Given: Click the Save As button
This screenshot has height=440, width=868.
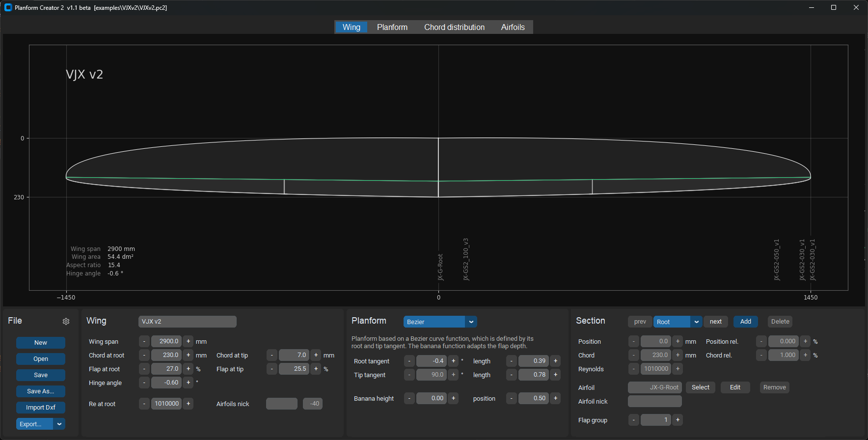Looking at the screenshot, I should [41, 391].
